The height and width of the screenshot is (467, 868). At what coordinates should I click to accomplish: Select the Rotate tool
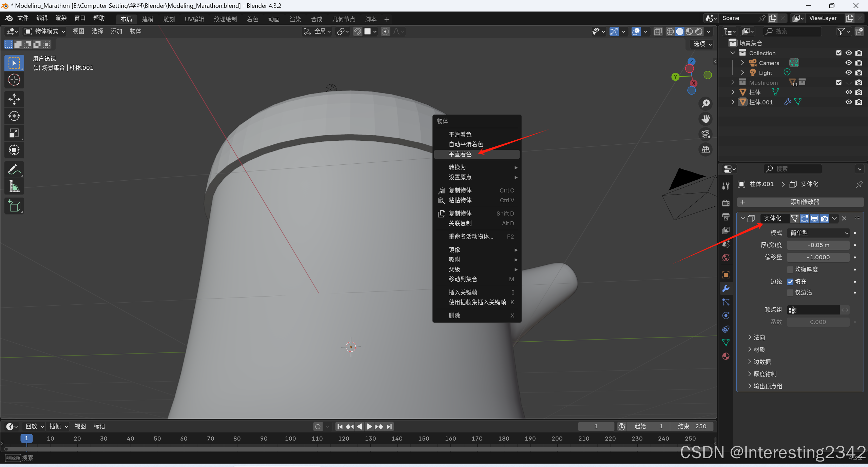(14, 116)
